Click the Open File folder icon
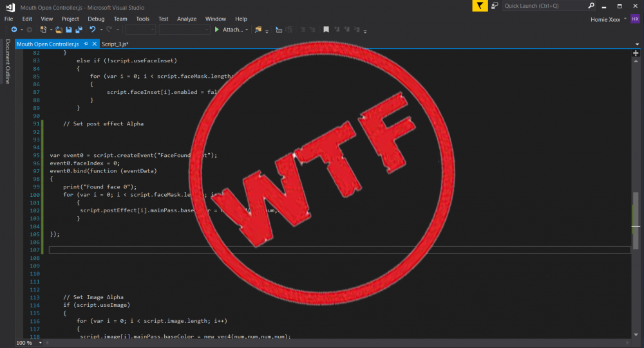644x348 pixels. (59, 30)
